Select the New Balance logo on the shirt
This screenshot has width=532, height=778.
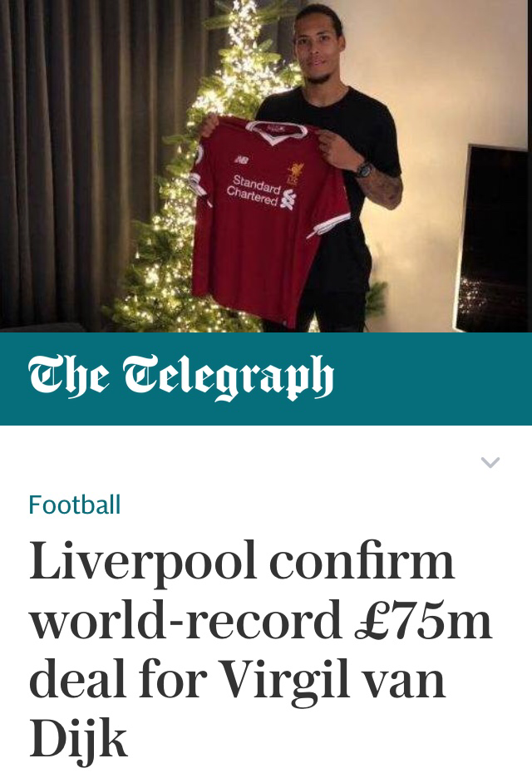(242, 160)
